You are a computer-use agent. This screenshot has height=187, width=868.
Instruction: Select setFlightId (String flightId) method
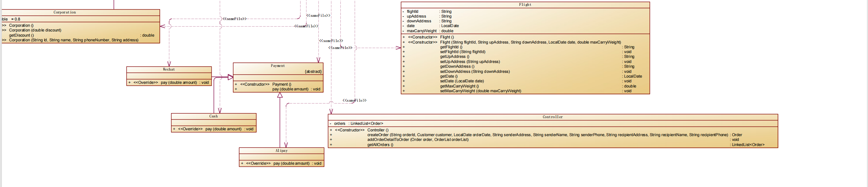pos(463,52)
